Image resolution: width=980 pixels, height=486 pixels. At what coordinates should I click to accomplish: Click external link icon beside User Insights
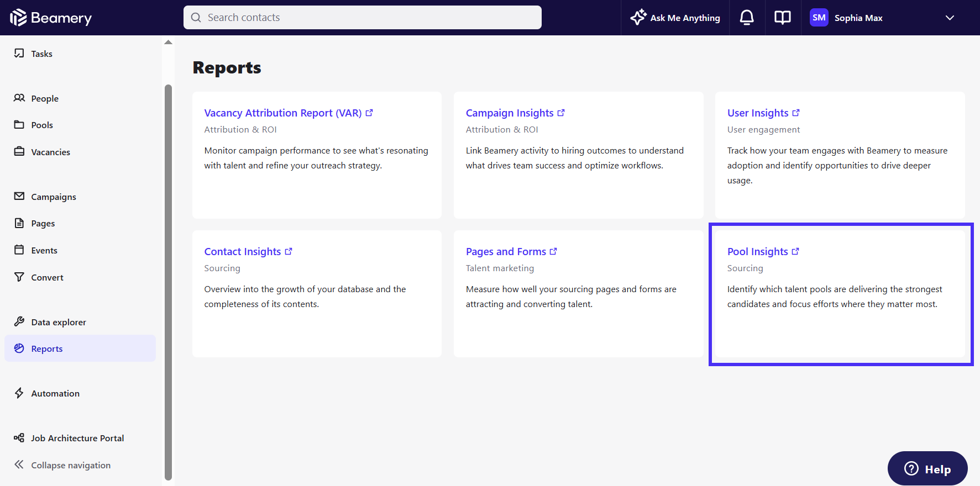796,113
